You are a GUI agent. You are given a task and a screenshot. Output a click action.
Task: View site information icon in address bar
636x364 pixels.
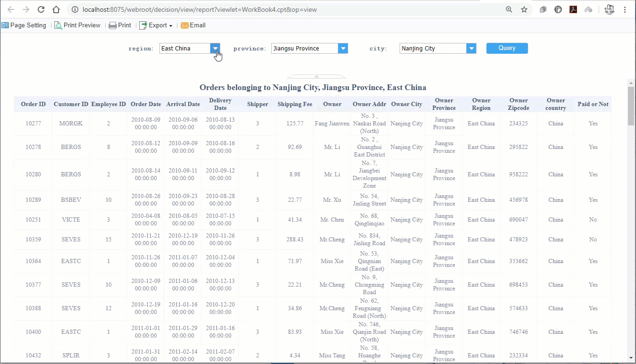point(75,9)
